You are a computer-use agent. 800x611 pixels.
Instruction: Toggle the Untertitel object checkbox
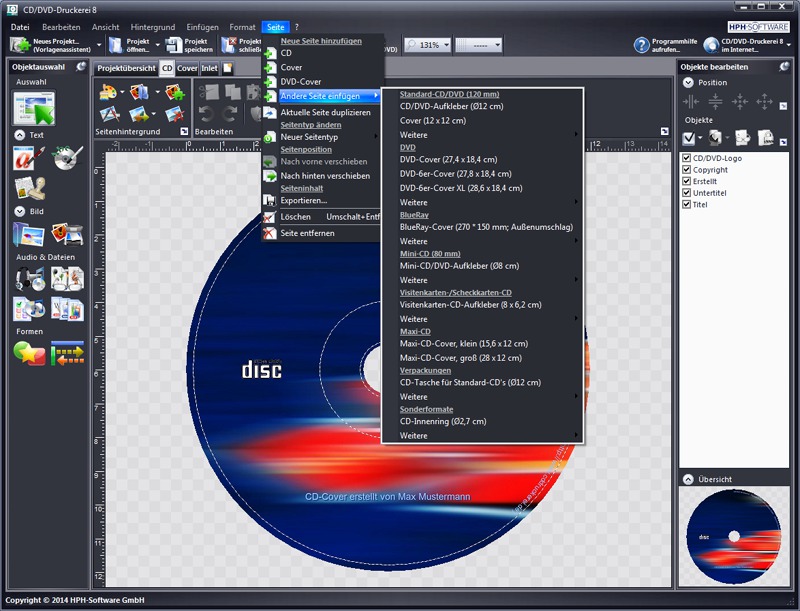click(x=687, y=193)
